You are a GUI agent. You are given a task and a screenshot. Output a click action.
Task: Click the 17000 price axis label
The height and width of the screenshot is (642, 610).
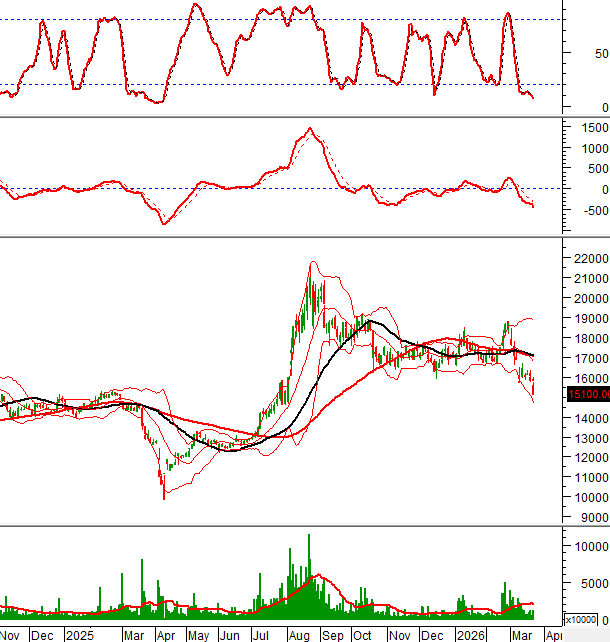coord(588,359)
